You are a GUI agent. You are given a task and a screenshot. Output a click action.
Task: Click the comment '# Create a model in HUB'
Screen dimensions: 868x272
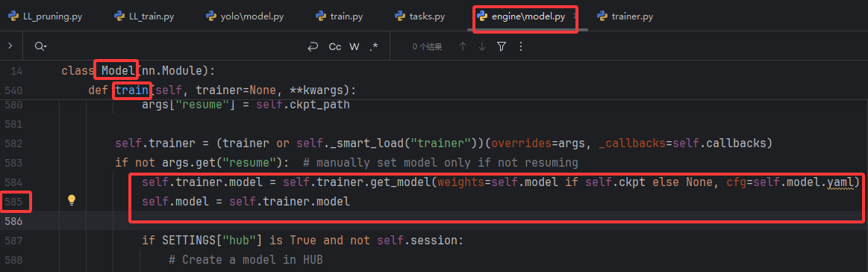pos(246,260)
